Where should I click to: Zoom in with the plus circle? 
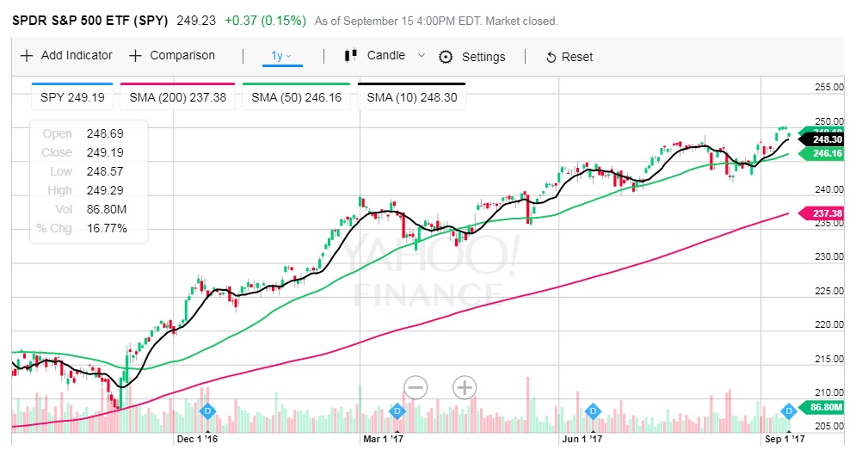(465, 387)
